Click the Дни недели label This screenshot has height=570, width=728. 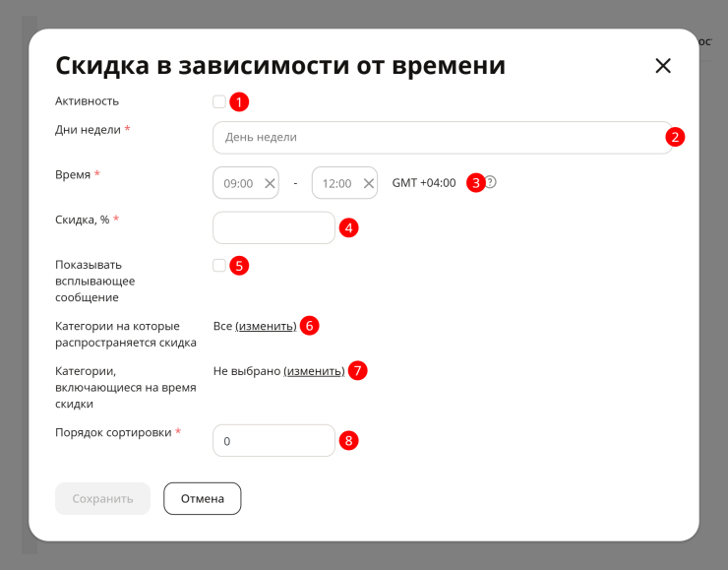(89, 130)
